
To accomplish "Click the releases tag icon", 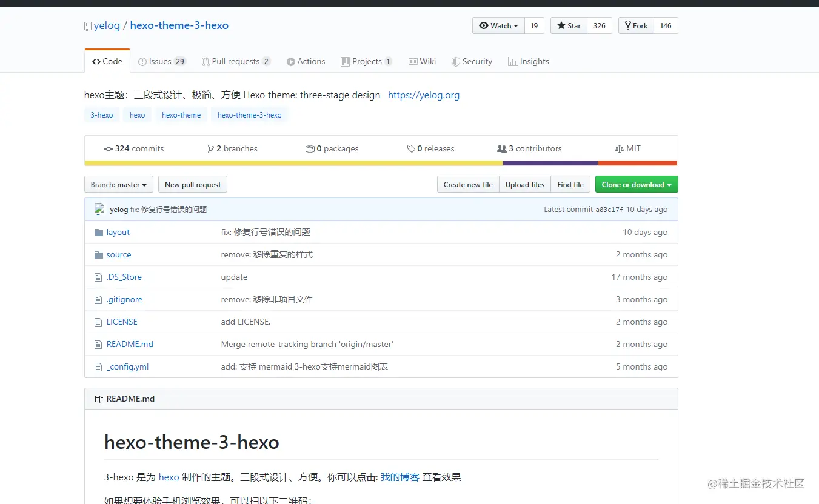I will click(411, 149).
